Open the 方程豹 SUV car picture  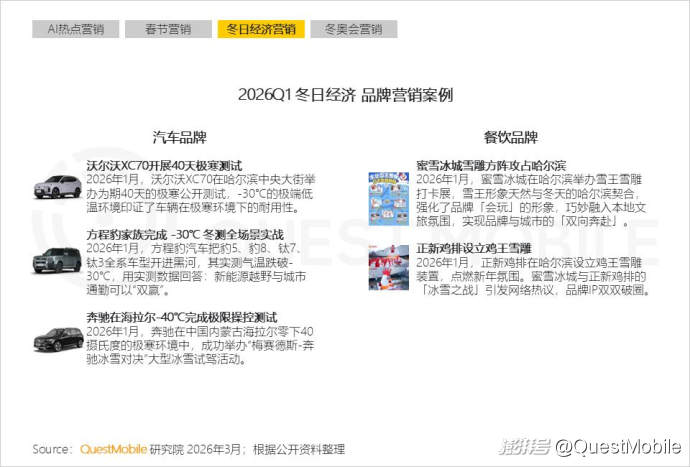pyautogui.click(x=57, y=258)
